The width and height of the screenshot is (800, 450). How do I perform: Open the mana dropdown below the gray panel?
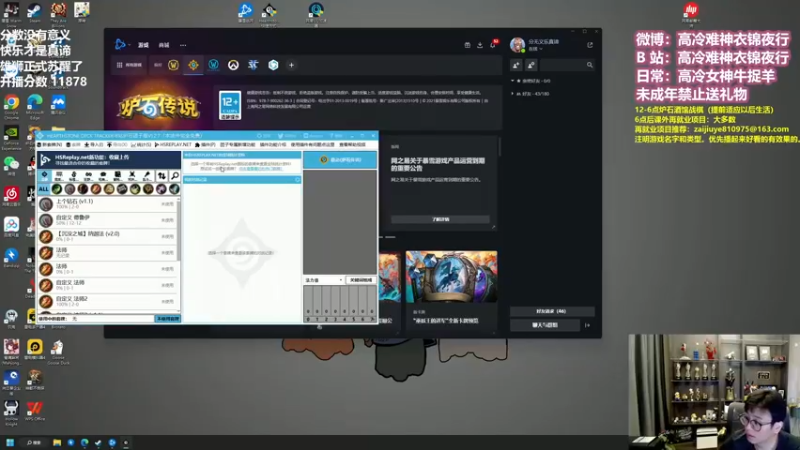click(323, 280)
